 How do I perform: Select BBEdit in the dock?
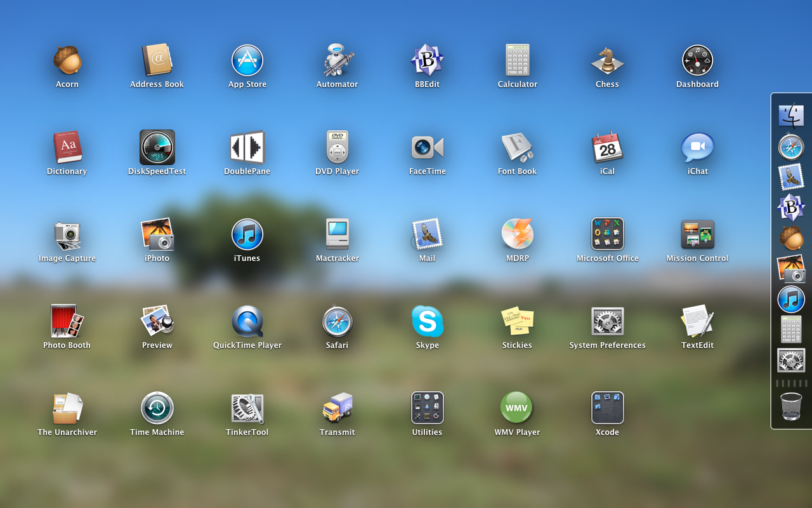(x=791, y=208)
